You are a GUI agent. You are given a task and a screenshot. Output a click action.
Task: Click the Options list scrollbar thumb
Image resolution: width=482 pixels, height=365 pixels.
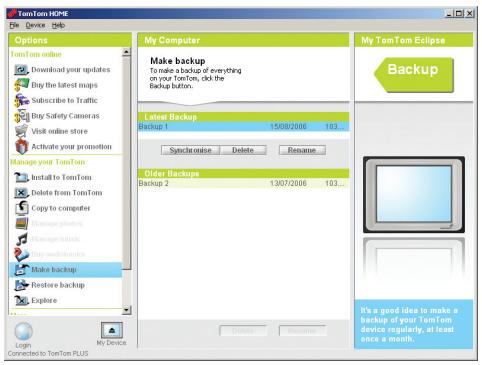click(x=126, y=163)
